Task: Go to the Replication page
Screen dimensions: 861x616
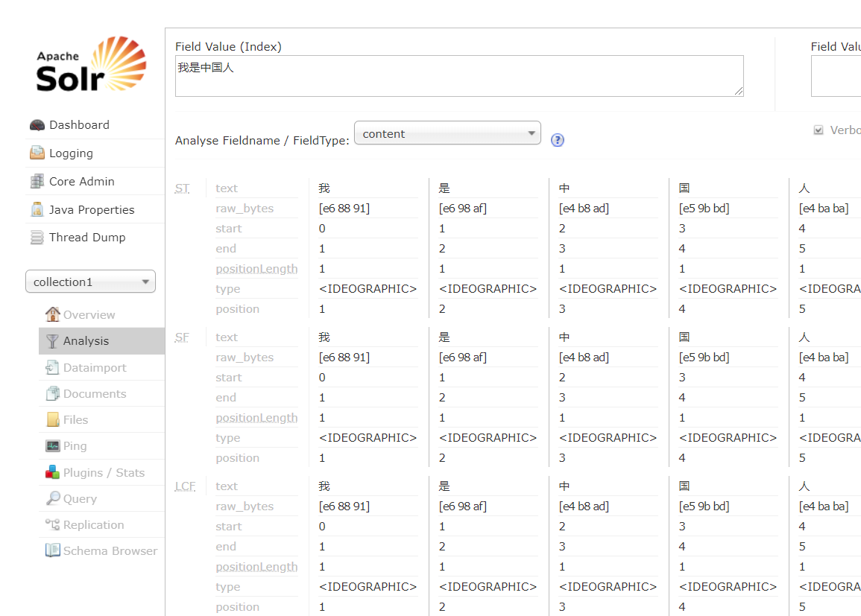Action: click(x=94, y=525)
